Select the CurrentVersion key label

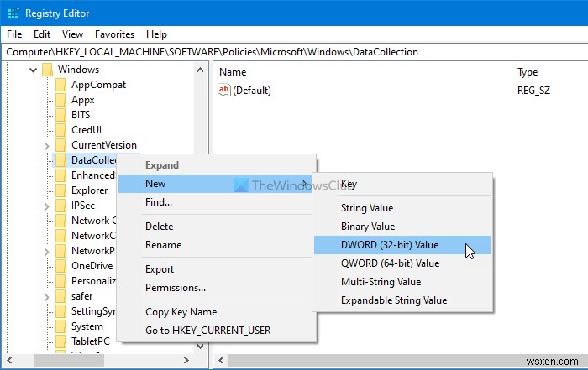point(104,145)
